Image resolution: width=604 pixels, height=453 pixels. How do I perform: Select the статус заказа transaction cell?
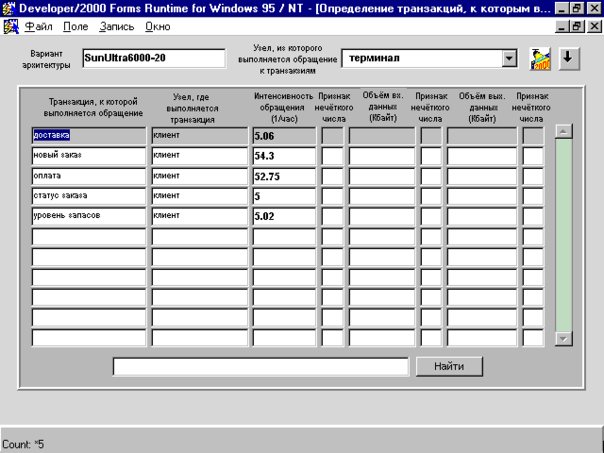tap(89, 196)
